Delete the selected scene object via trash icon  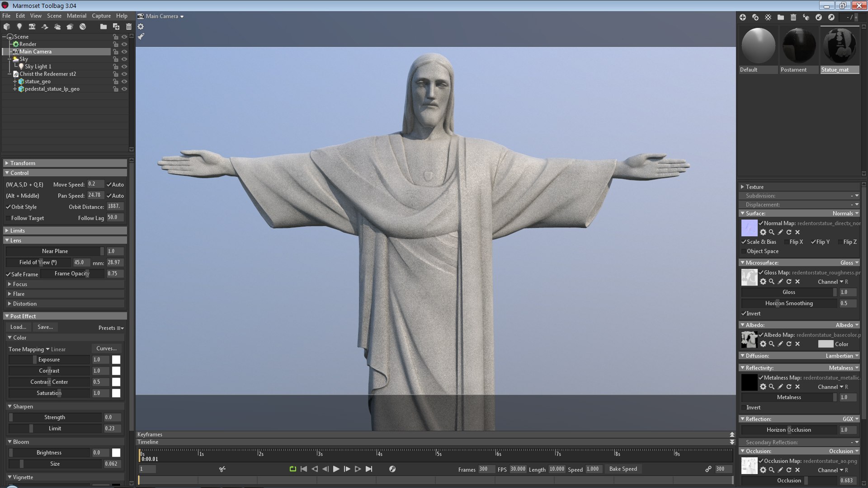point(129,27)
